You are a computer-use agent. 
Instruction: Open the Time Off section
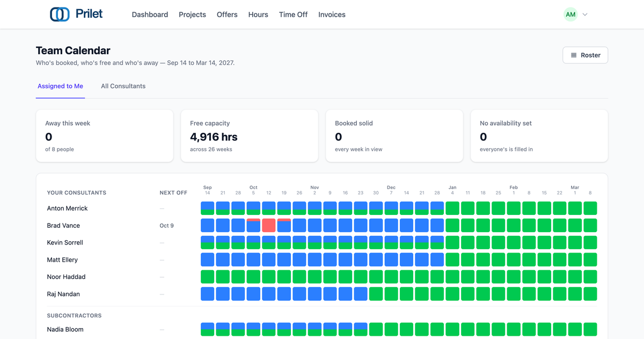click(x=293, y=15)
